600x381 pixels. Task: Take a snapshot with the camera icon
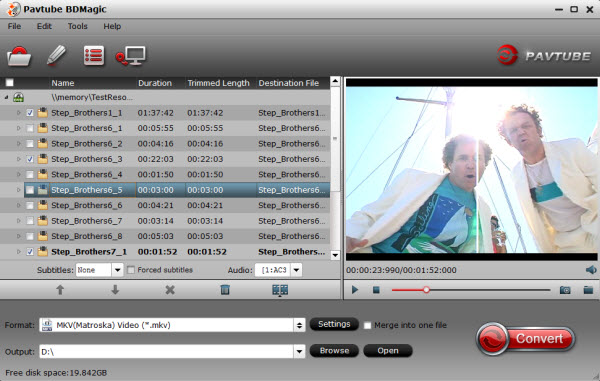pos(565,290)
